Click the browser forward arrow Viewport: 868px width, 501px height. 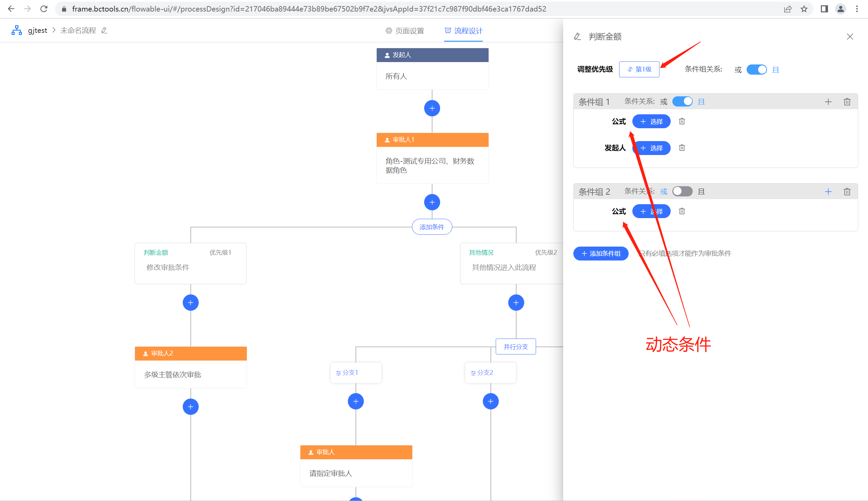point(27,9)
